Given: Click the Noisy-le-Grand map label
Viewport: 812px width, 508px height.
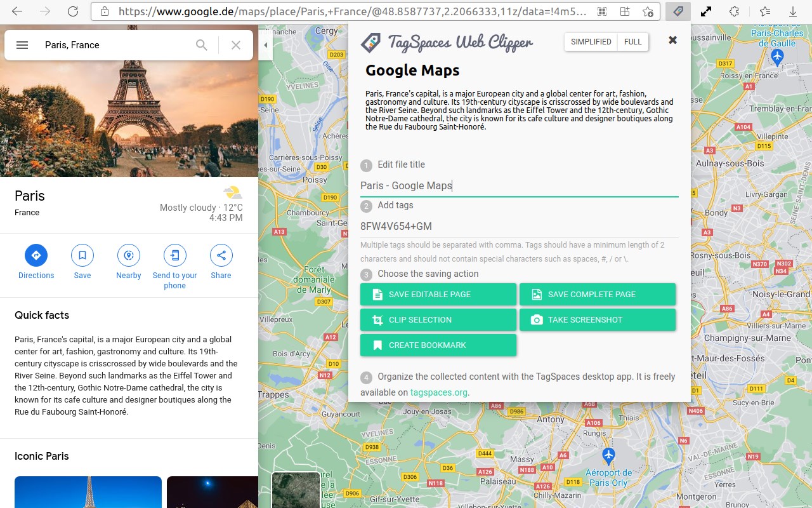Looking at the screenshot, I should click(x=781, y=295).
